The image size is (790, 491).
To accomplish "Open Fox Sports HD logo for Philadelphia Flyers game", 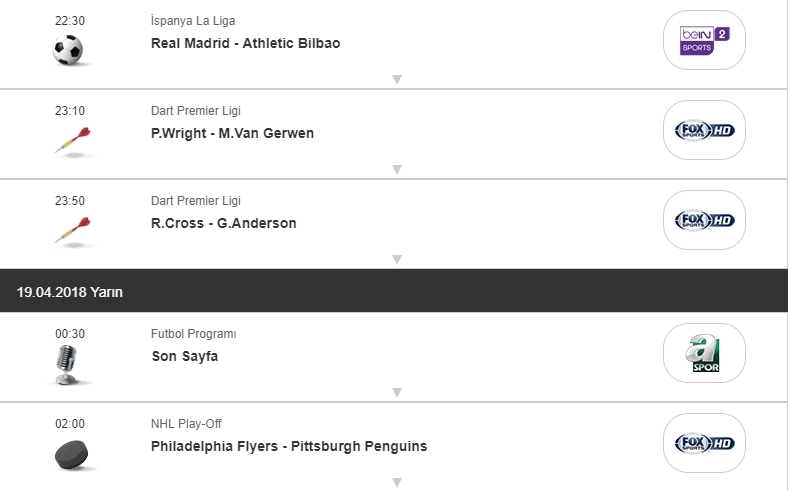I will pyautogui.click(x=704, y=443).
